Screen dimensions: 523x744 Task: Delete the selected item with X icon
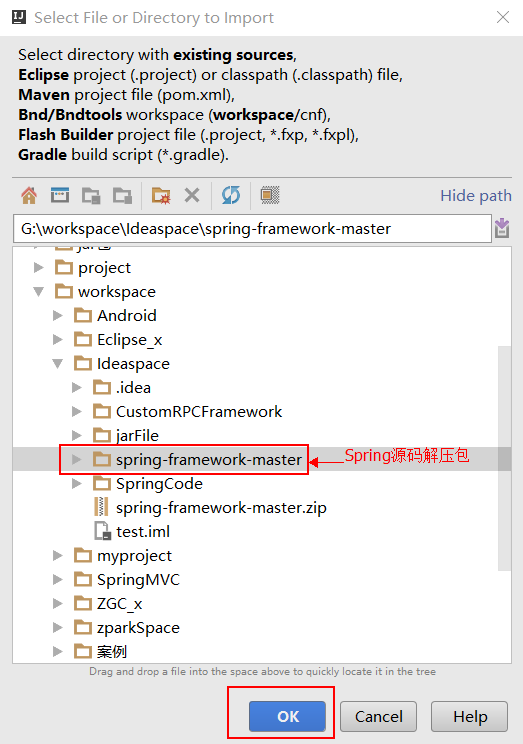(192, 195)
